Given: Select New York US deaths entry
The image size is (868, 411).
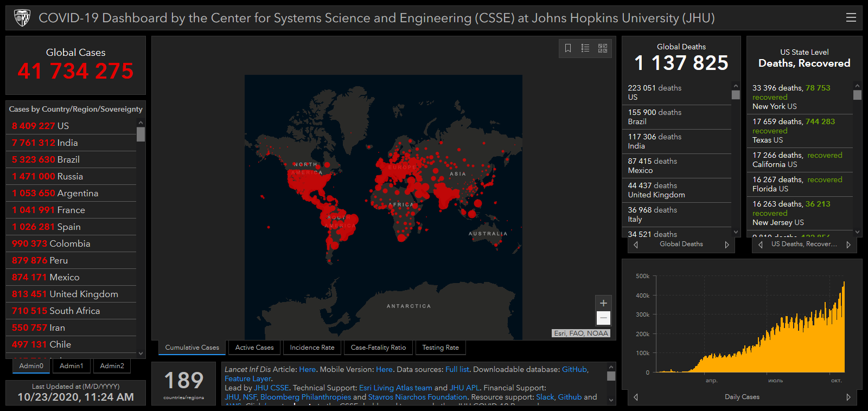Looking at the screenshot, I should [x=800, y=97].
